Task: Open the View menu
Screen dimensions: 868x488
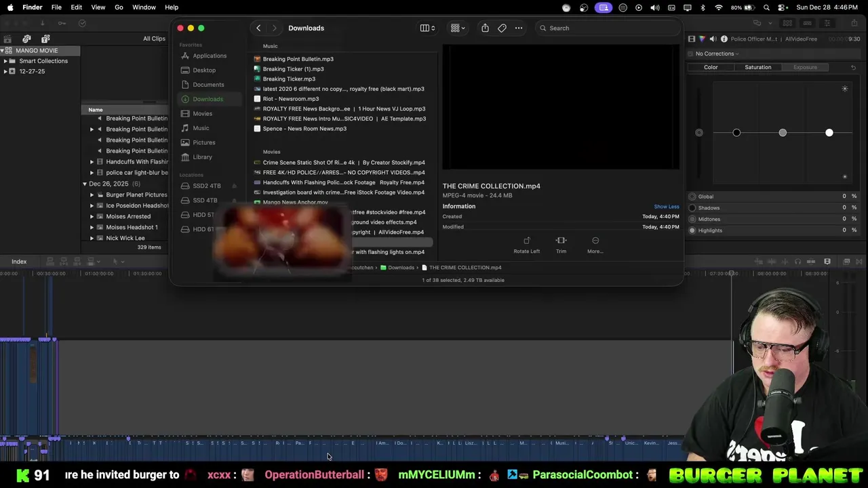Action: pos(98,7)
